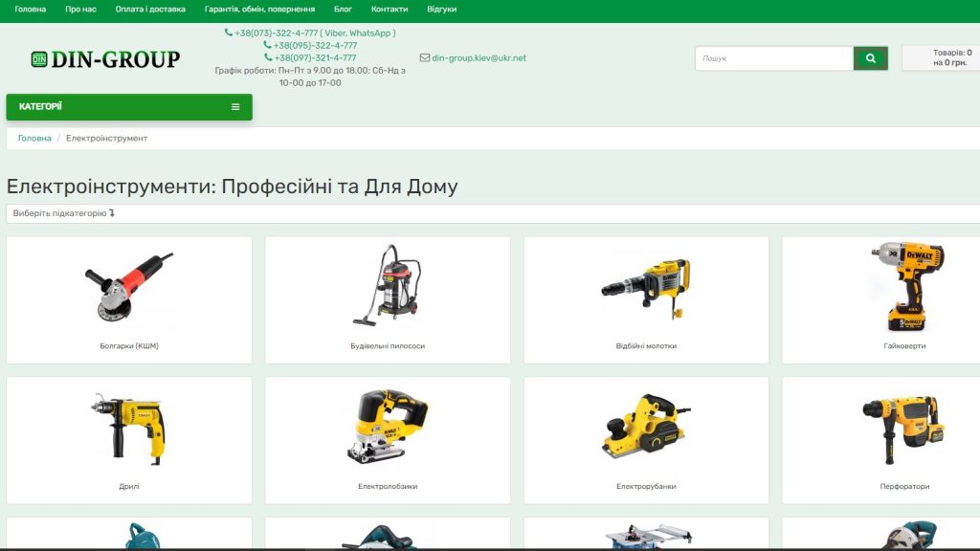Open the Блог menu item
This screenshot has height=551, width=980.
[343, 10]
